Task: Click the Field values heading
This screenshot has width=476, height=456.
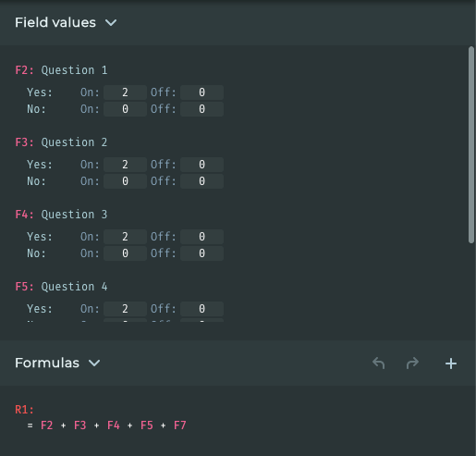Action: click(55, 22)
